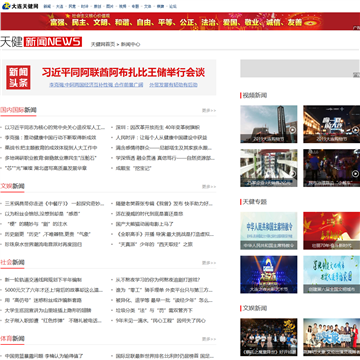The width and height of the screenshot is (360, 360).
Task: Go to 天健网首页 in the breadcrumb
Action: coord(103,44)
